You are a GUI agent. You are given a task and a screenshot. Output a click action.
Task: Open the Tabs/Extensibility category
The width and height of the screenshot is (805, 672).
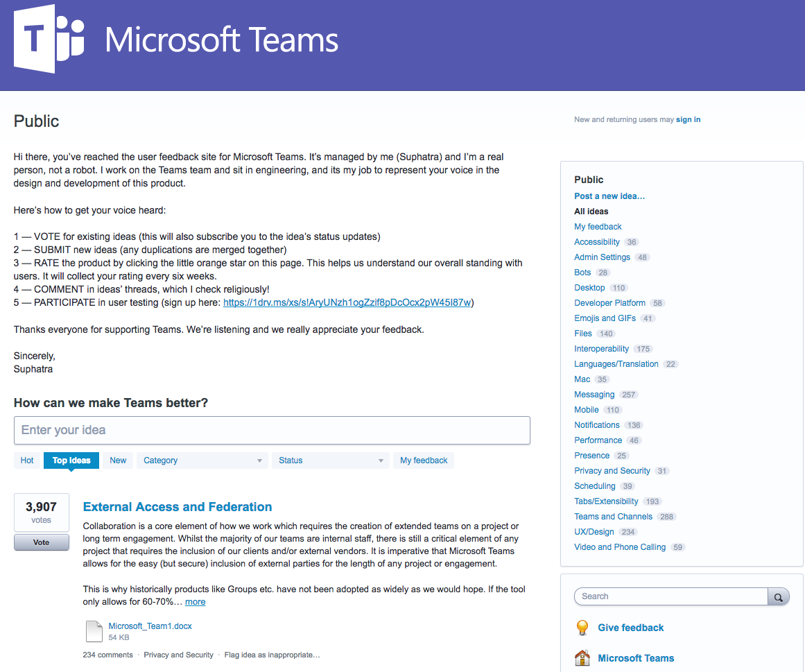click(606, 501)
